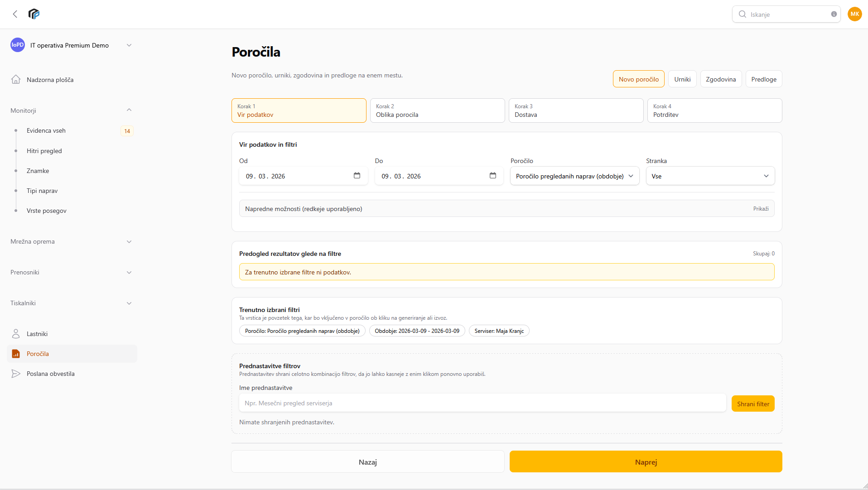
Task: Collapse the Monitorji section
Action: pos(129,110)
